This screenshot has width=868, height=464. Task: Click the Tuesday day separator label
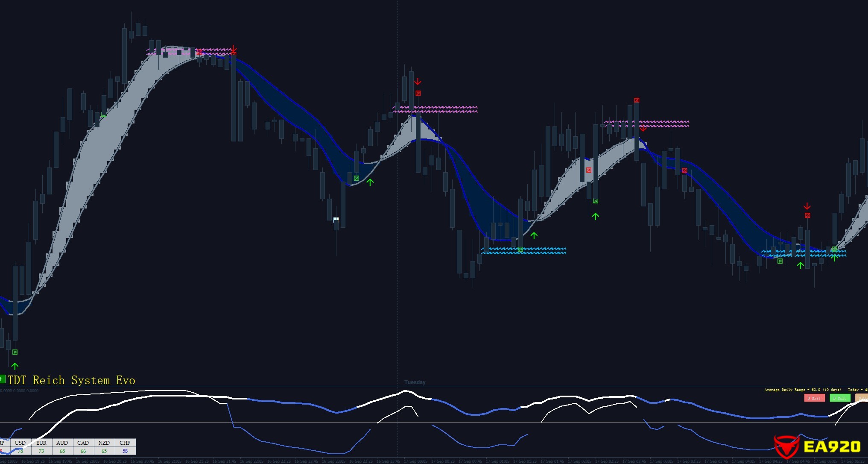(x=415, y=382)
